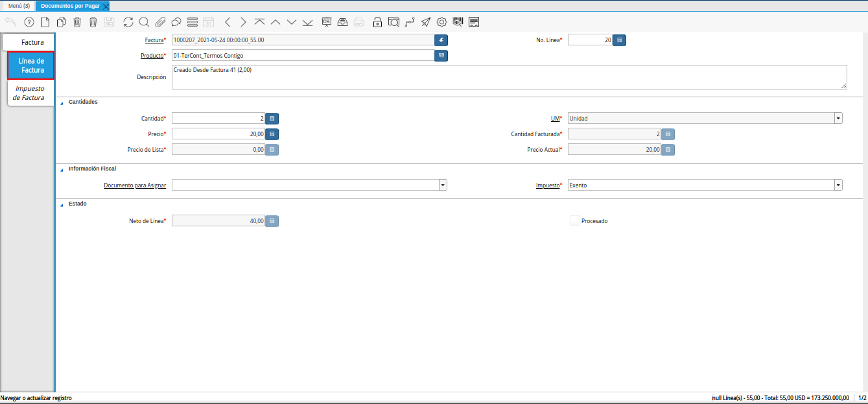868x404 pixels.
Task: Create a new record with the blank page icon
Action: point(45,22)
